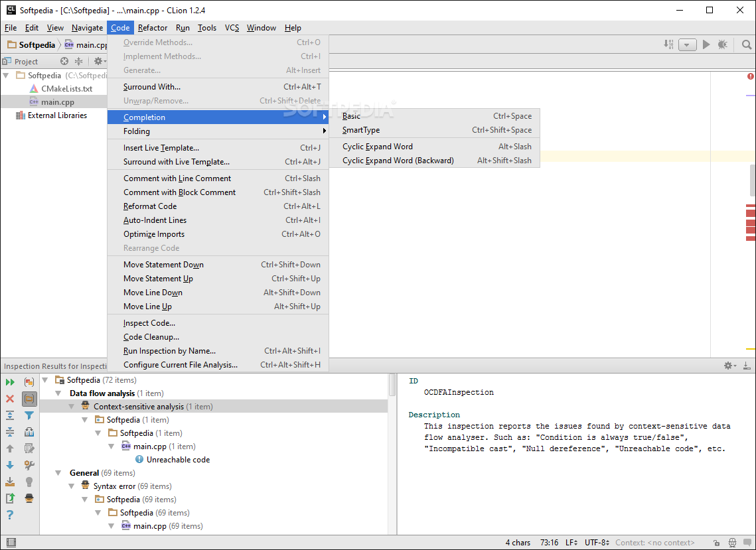Toggle read-only lock icon in status bar

pos(716,543)
